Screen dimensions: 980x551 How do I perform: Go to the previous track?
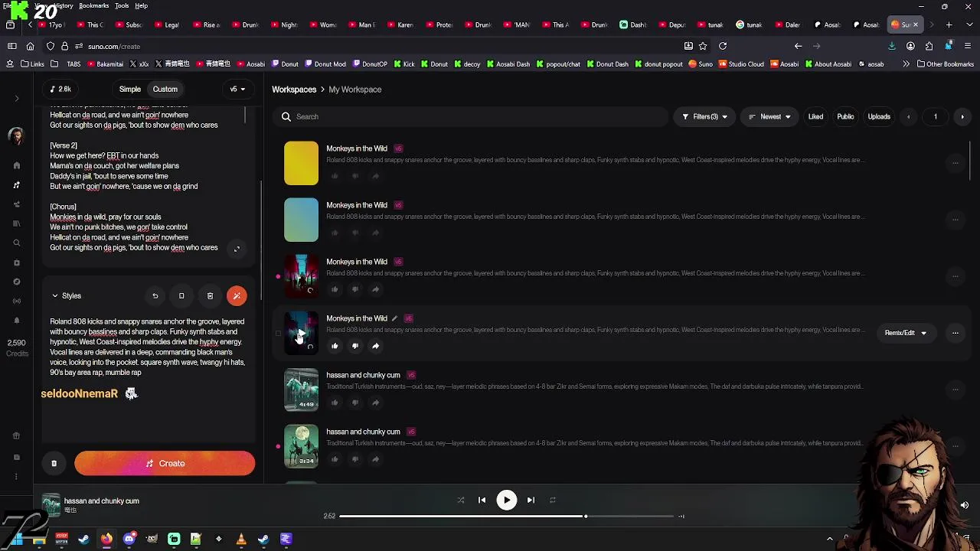point(482,500)
